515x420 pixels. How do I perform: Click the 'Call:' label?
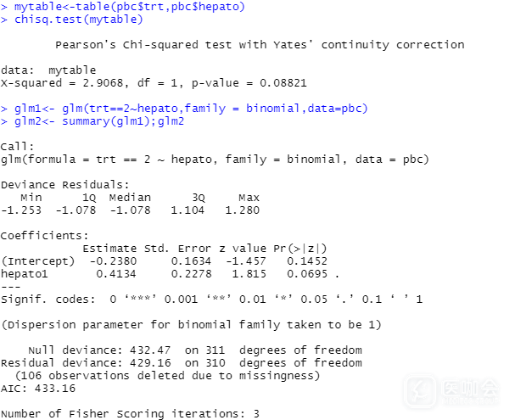click(18, 147)
